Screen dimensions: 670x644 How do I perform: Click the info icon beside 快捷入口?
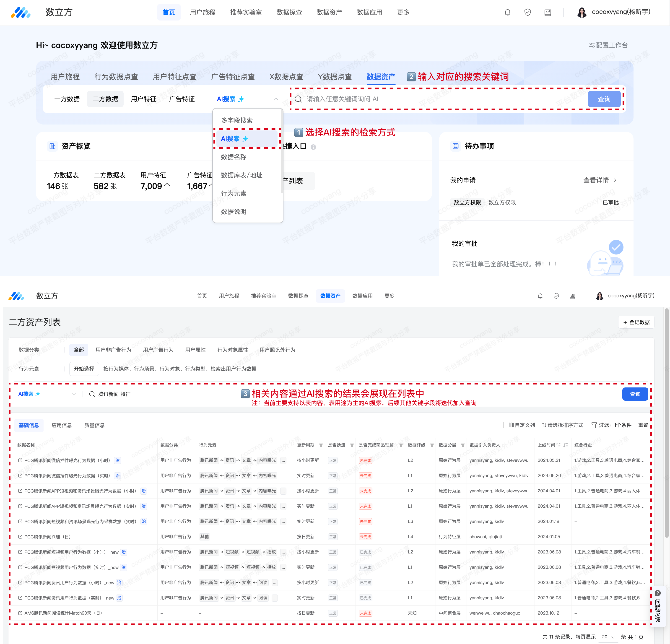click(x=313, y=147)
